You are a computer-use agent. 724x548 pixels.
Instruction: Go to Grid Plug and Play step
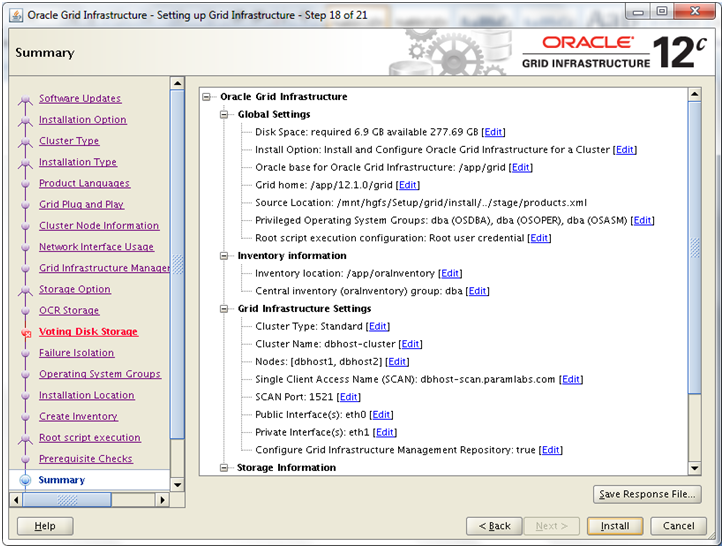pos(82,205)
